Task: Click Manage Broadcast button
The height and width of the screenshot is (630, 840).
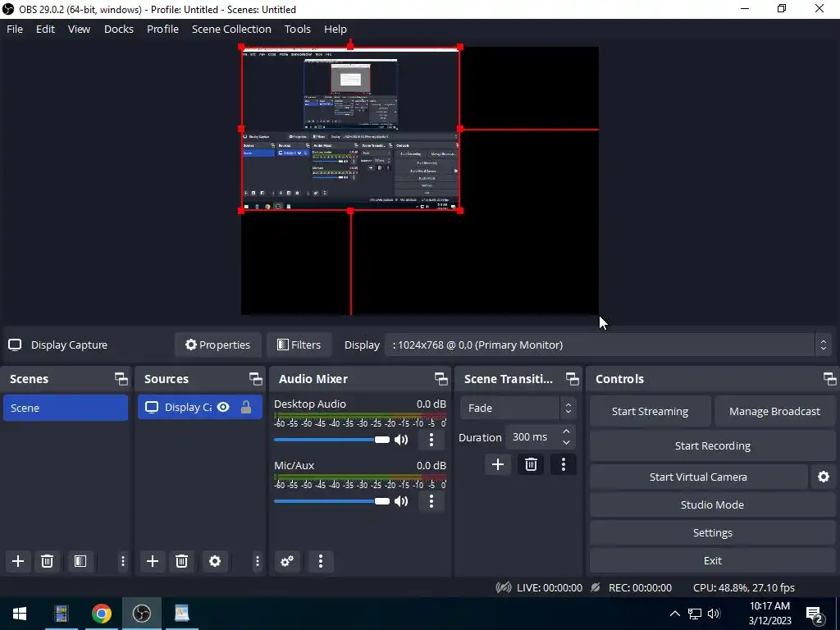Action: click(774, 412)
